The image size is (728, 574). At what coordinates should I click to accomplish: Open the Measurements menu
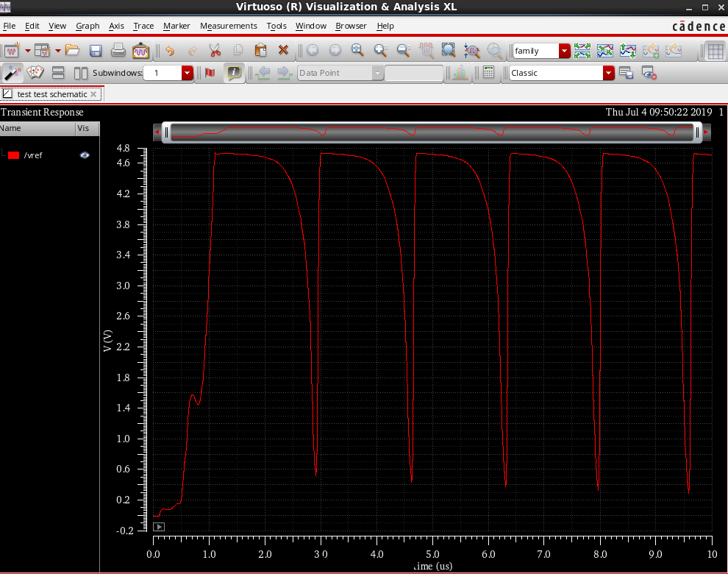coord(228,26)
